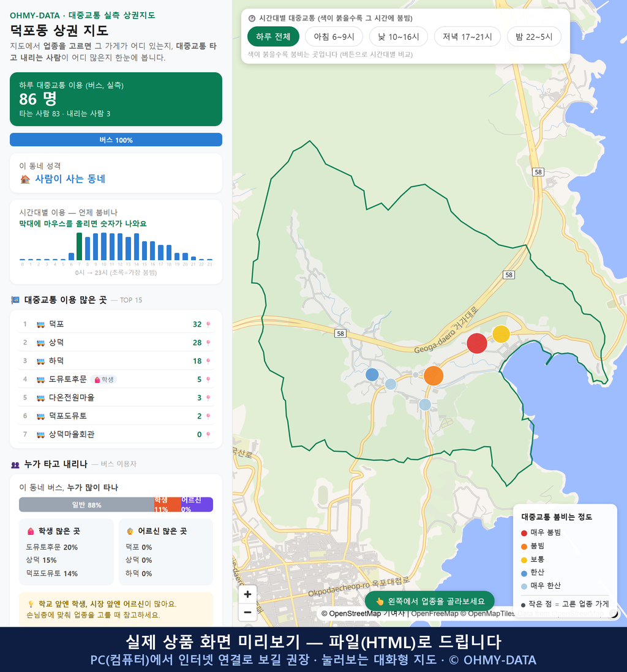Image resolution: width=627 pixels, height=672 pixels.
Task: Click the value 32 in the 덕포 row
Action: tap(197, 324)
